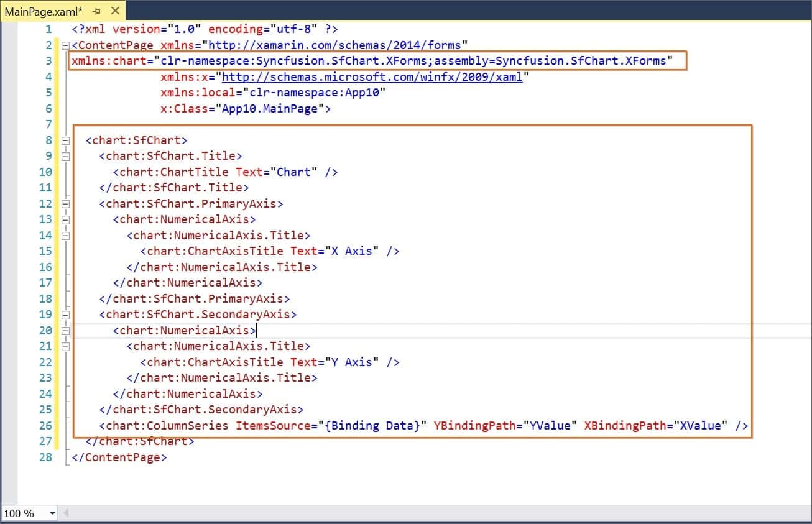Click the closing </ContentPage> tag
812x524 pixels.
click(119, 457)
